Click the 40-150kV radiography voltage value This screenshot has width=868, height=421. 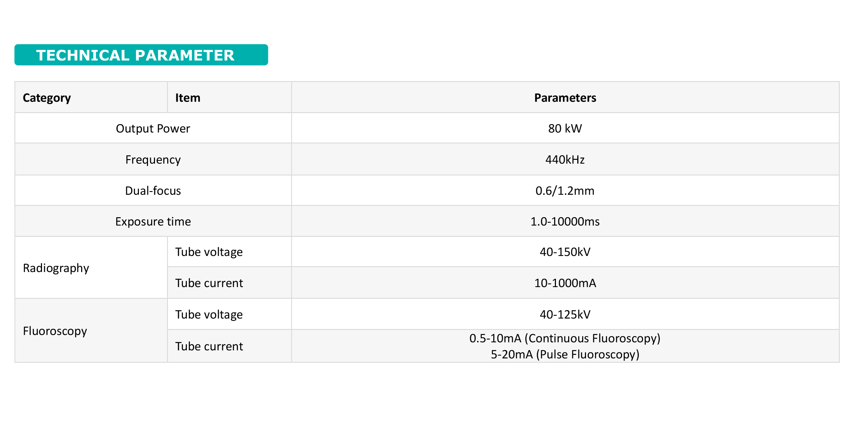click(x=565, y=252)
